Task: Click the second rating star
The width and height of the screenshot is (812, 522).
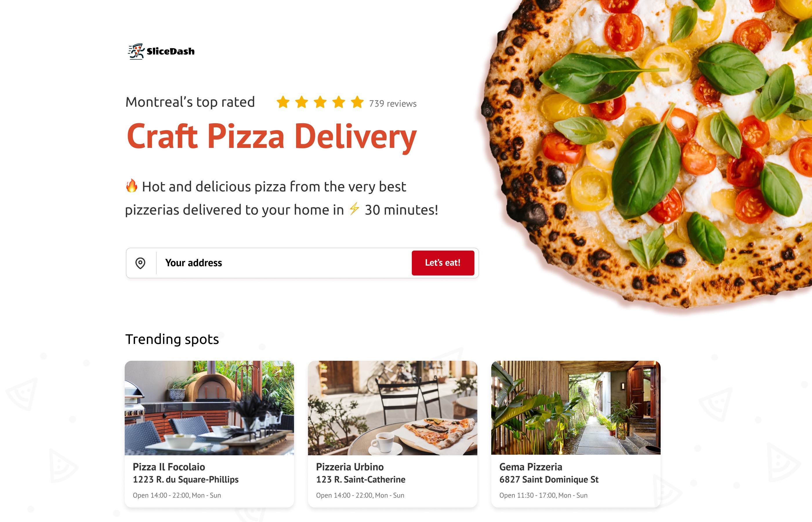Action: [x=302, y=102]
